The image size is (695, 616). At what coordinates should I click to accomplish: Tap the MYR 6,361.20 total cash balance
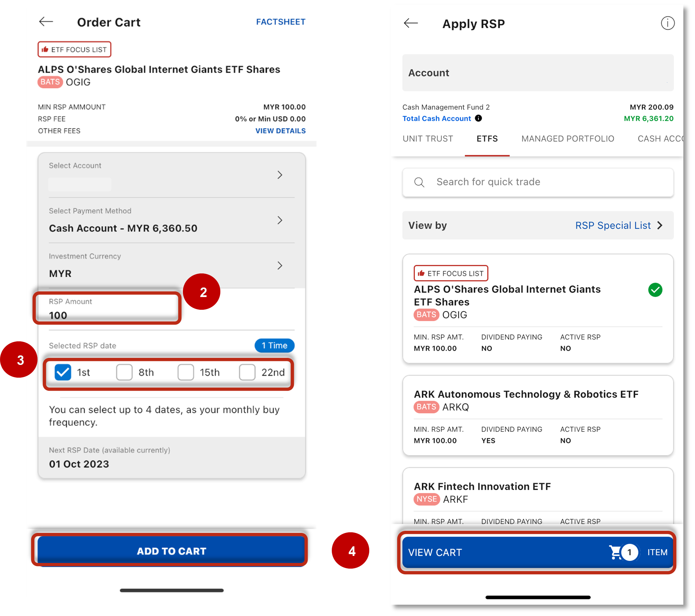pyautogui.click(x=649, y=118)
